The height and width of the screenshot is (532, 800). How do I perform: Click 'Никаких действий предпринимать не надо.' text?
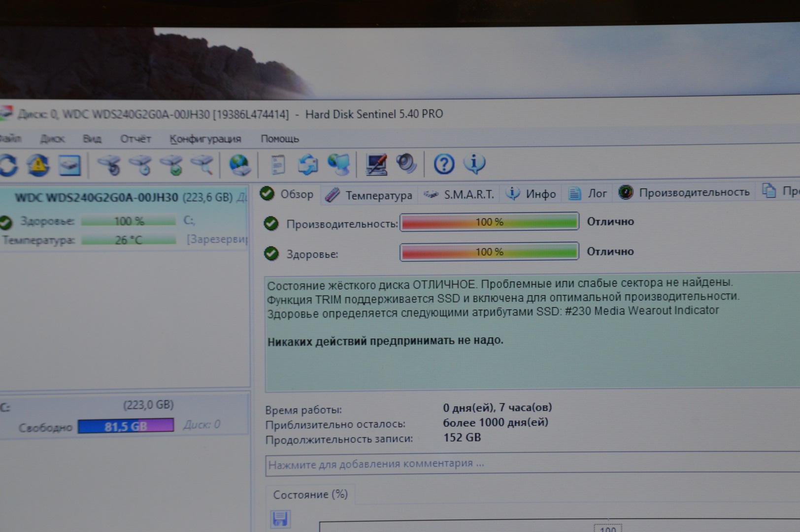coord(385,341)
